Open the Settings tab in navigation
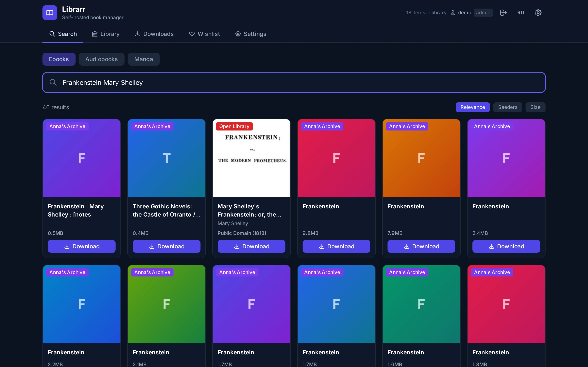 click(x=251, y=34)
